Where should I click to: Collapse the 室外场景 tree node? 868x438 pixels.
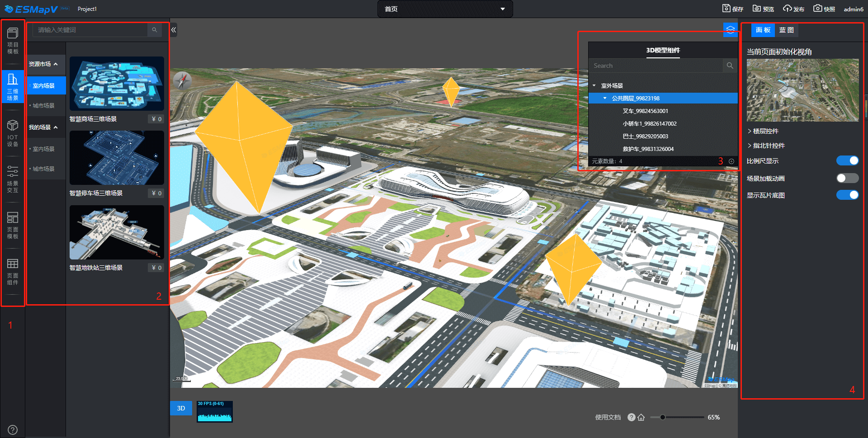pyautogui.click(x=594, y=85)
